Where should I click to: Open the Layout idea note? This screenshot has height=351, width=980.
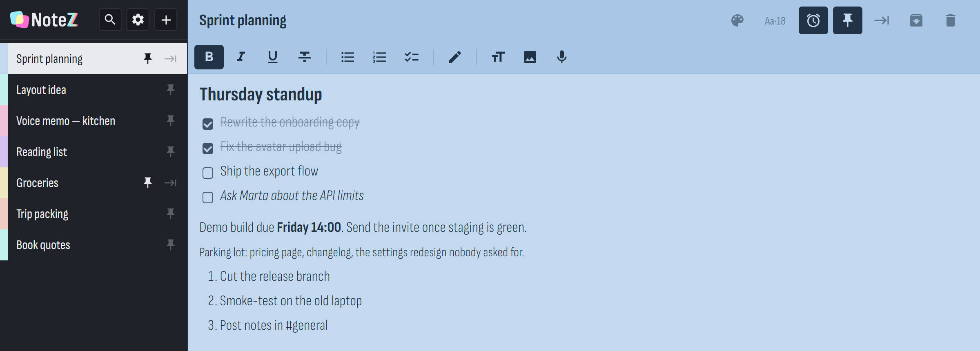(94, 90)
